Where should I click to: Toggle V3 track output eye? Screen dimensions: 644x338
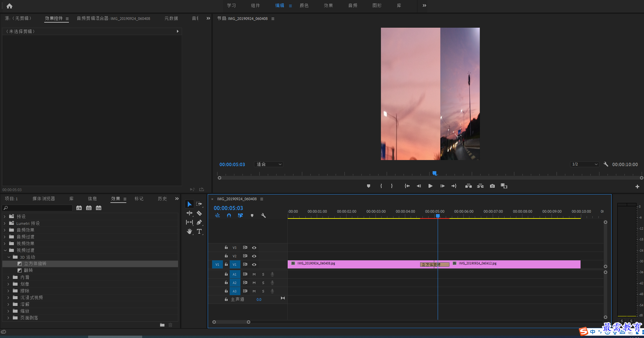[254, 248]
